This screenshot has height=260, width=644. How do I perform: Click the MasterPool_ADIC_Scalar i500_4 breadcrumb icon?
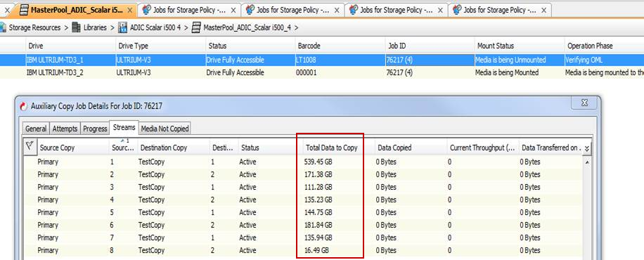click(x=197, y=27)
